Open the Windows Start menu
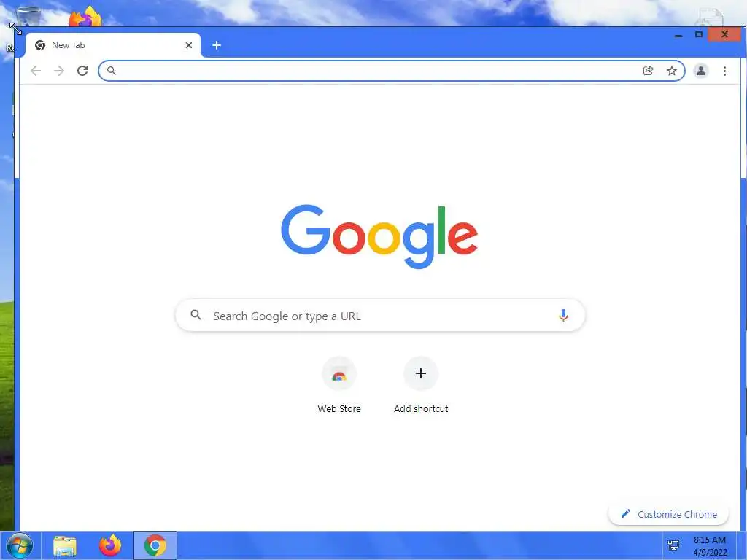 point(20,545)
